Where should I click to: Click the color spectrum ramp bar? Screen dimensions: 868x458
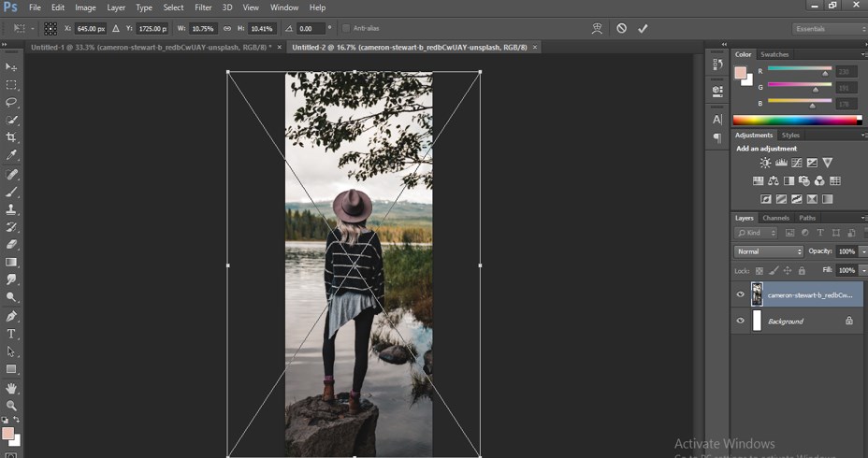click(797, 120)
